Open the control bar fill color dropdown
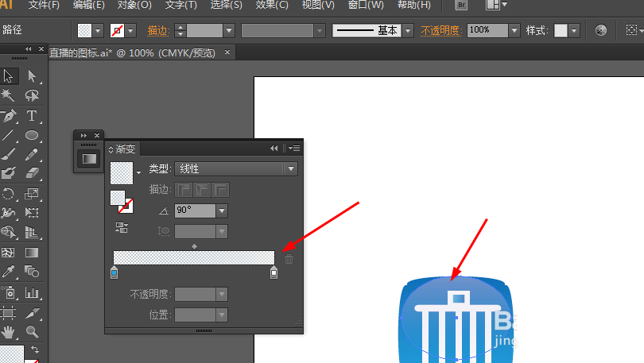This screenshot has height=363, width=644. click(x=98, y=30)
